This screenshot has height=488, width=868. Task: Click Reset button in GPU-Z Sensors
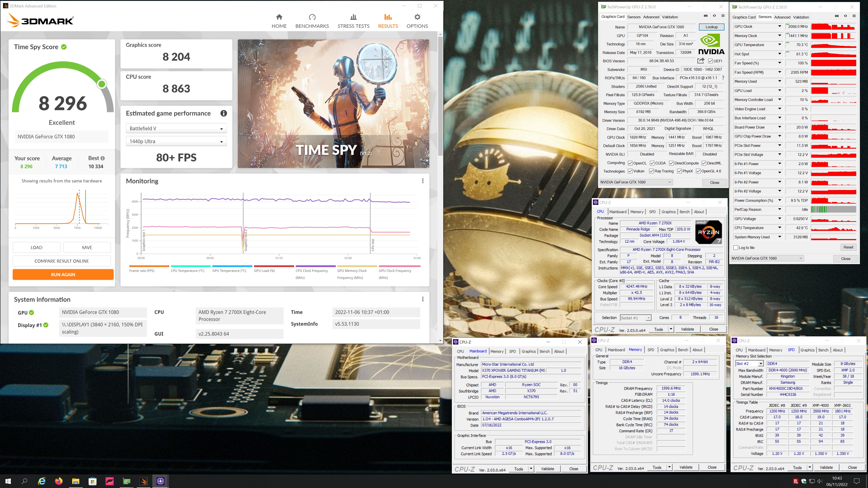[848, 247]
